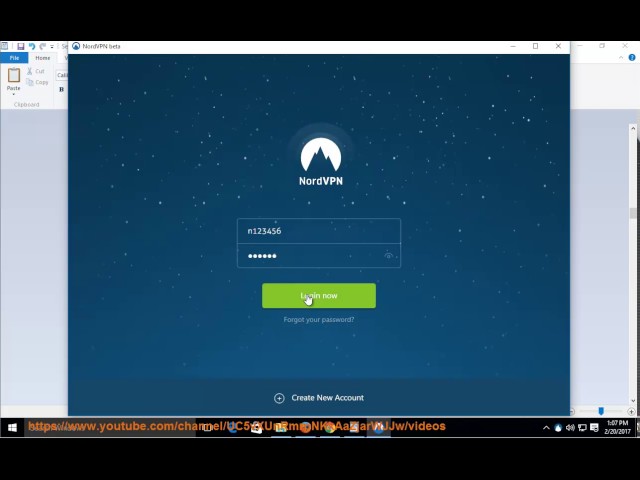
Task: Click the WordPad document icon in title bar
Action: [x=4, y=46]
